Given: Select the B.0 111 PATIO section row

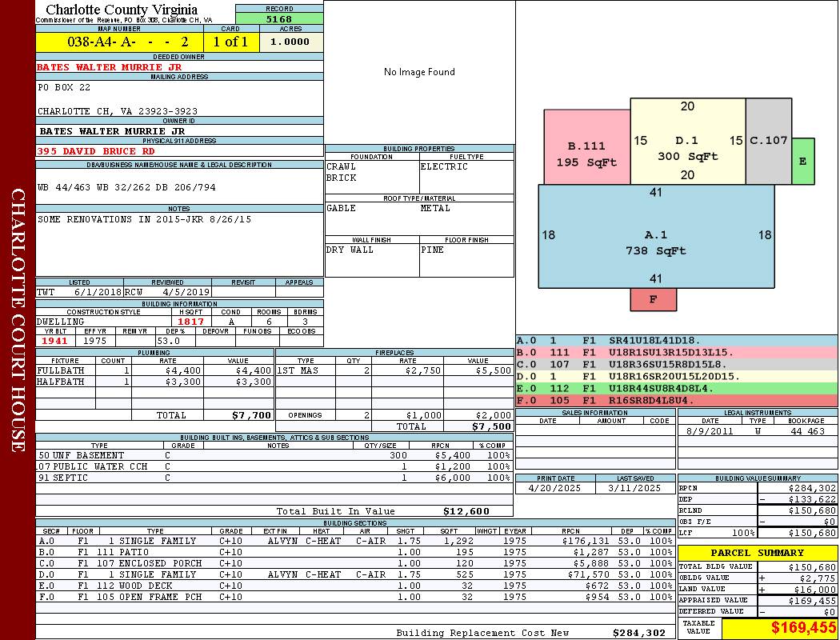Looking at the screenshot, I should (x=355, y=552).
